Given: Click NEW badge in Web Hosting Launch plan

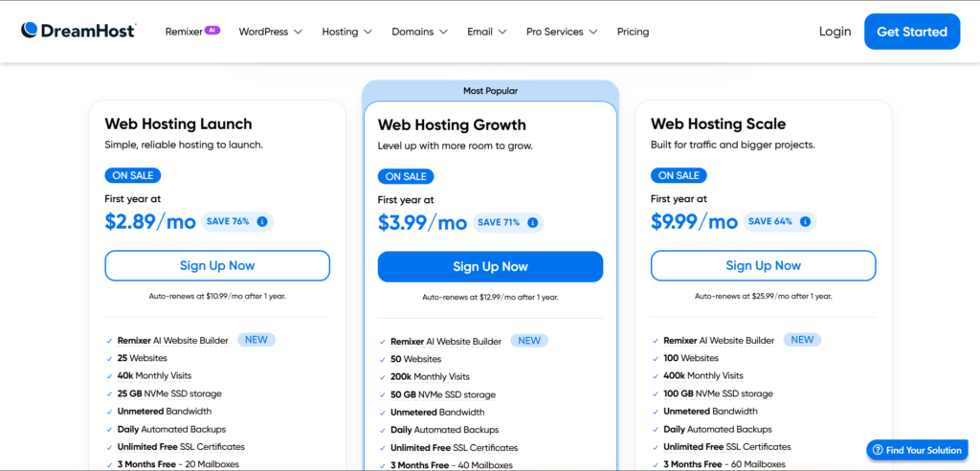Looking at the screenshot, I should coord(256,340).
